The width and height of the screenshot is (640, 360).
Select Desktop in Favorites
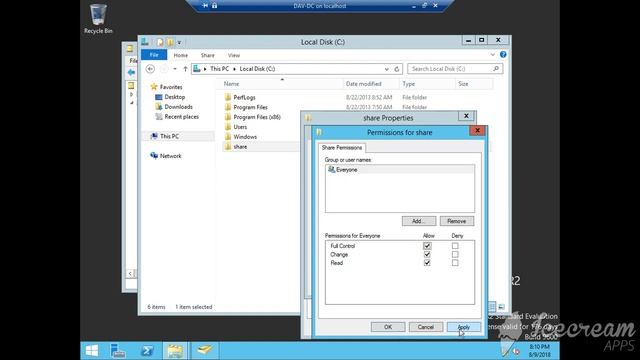[175, 97]
